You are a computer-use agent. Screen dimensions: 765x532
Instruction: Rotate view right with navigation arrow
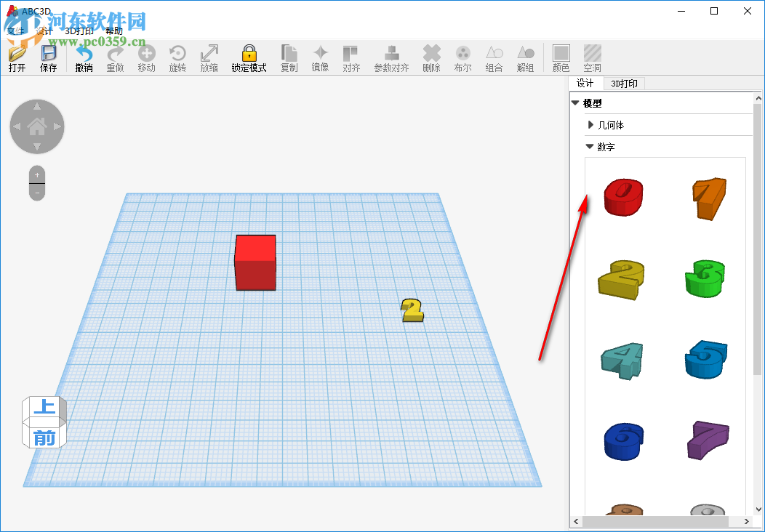pyautogui.click(x=57, y=126)
